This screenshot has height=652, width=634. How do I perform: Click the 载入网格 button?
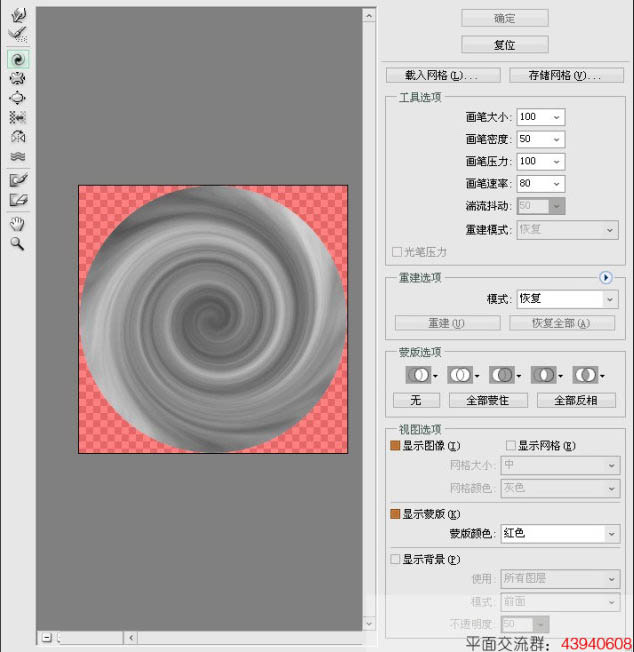click(443, 75)
